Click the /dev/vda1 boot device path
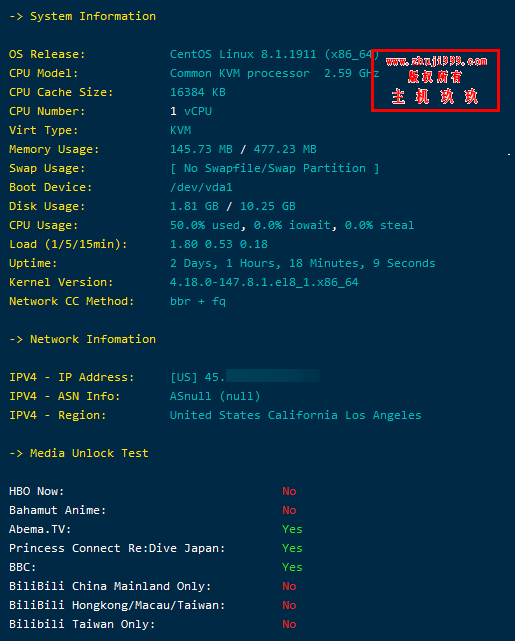Viewport: 515px width, 641px height. click(201, 187)
